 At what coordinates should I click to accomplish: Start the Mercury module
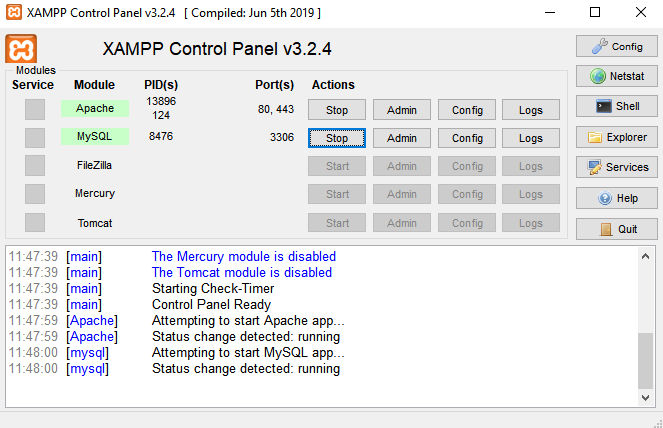337,194
